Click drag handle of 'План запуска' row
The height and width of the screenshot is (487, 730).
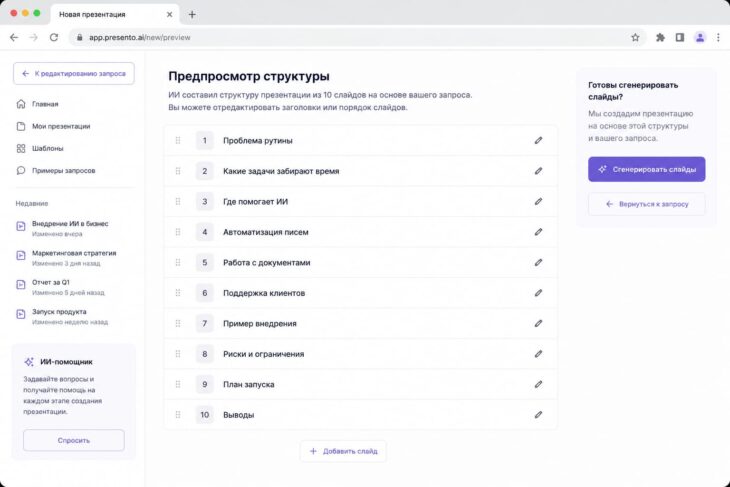(x=178, y=384)
